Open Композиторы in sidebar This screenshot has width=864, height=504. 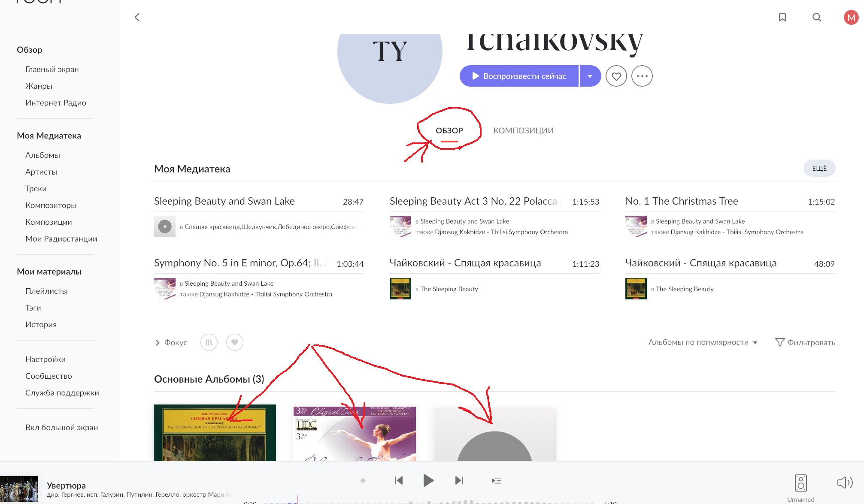[x=51, y=205]
